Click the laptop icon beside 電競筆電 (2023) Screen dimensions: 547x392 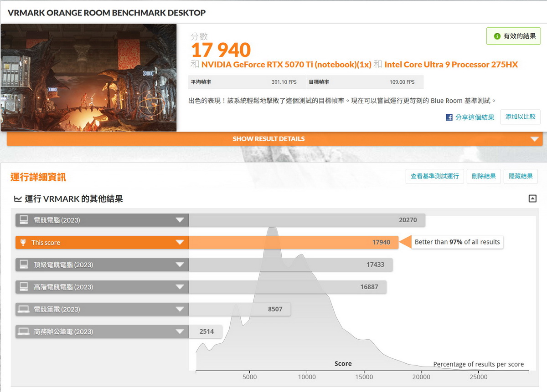(x=23, y=310)
